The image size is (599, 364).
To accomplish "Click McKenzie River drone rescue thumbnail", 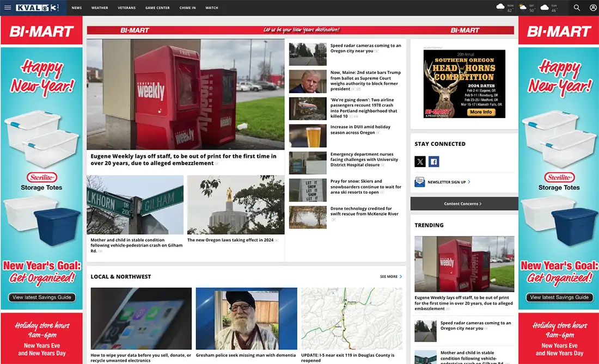I will 308,218.
